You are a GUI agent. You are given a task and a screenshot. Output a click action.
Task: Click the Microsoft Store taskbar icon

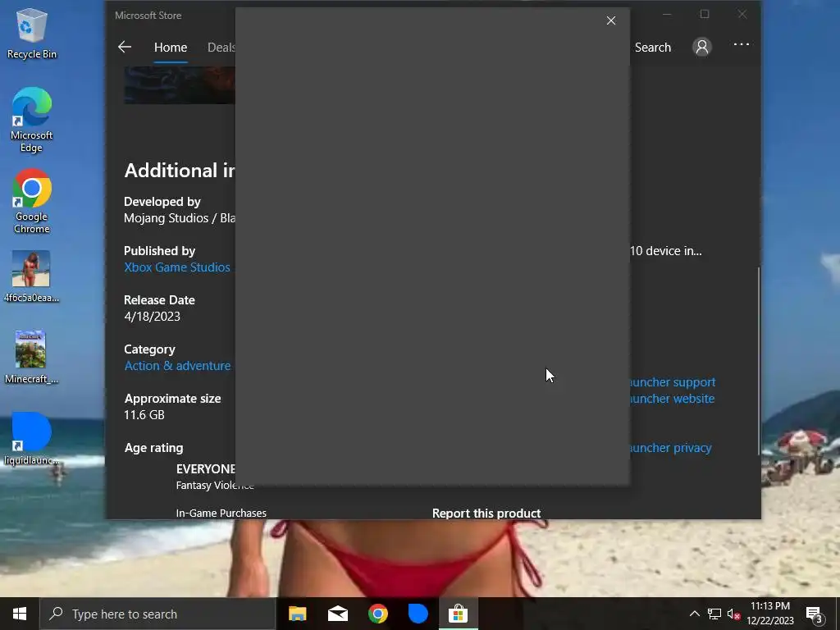pos(458,614)
